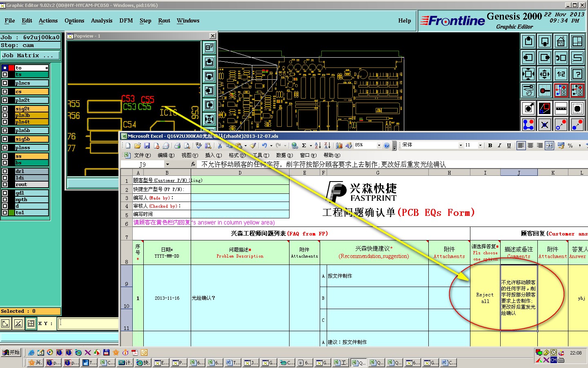The width and height of the screenshot is (588, 368).
Task: Click the Excel AutoSum sigma icon
Action: [304, 146]
